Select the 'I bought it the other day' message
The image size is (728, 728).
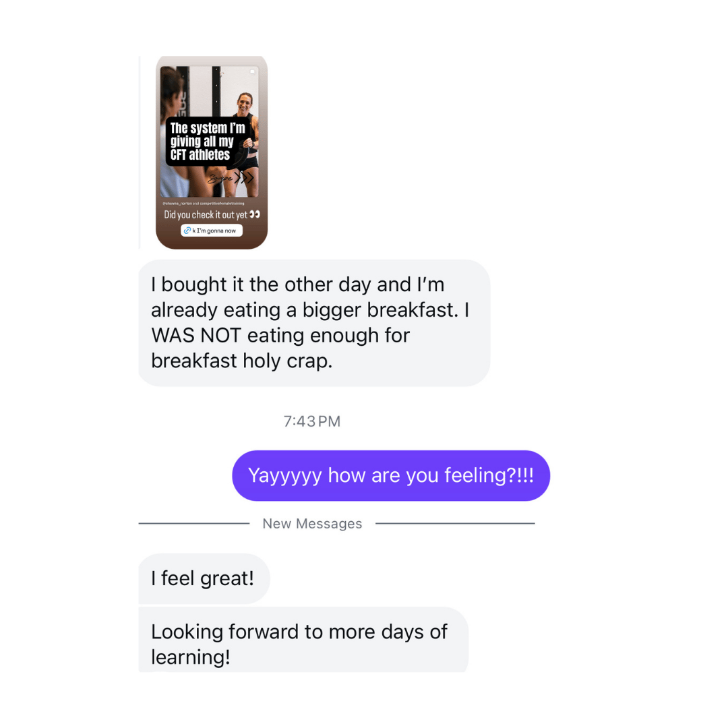pyautogui.click(x=314, y=323)
